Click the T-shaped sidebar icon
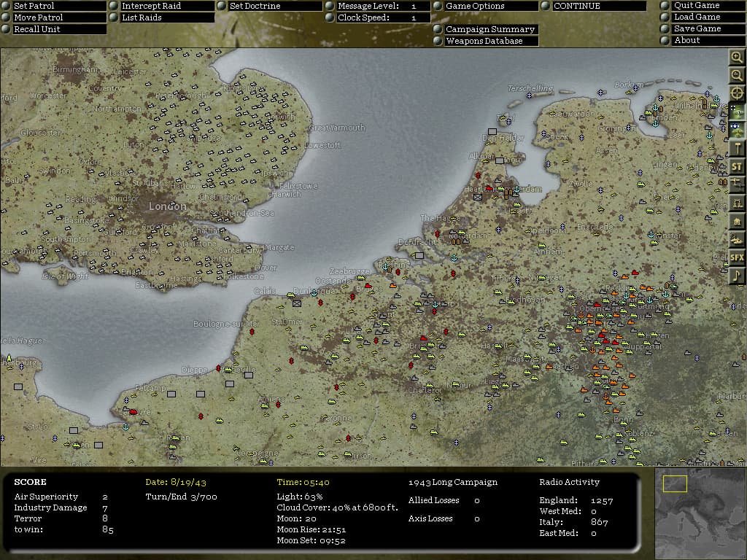Viewport: 747px width, 560px height. pos(737,148)
